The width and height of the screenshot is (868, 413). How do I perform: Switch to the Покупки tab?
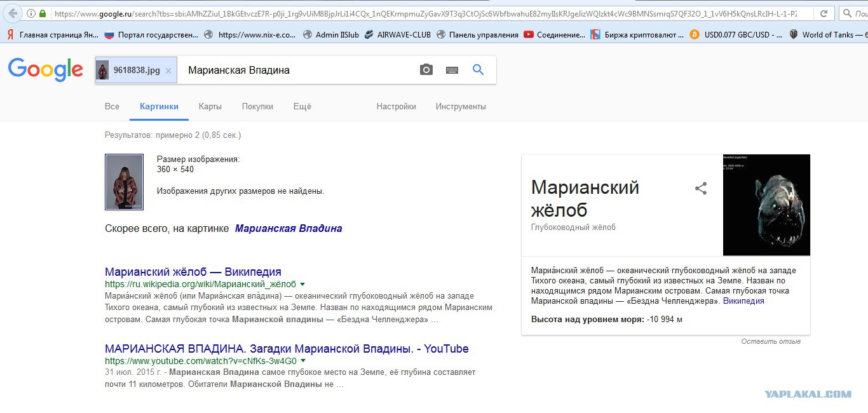click(257, 107)
